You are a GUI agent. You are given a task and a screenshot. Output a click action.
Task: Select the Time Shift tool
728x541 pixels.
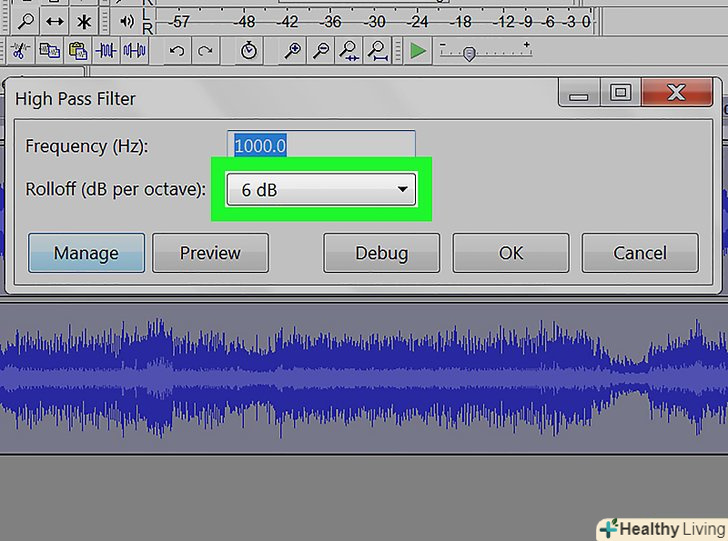tap(56, 20)
